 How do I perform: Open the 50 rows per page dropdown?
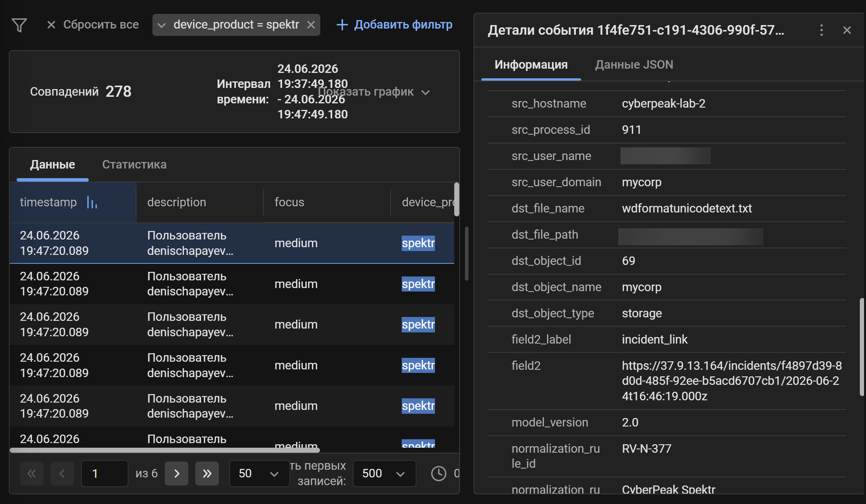[x=259, y=474]
